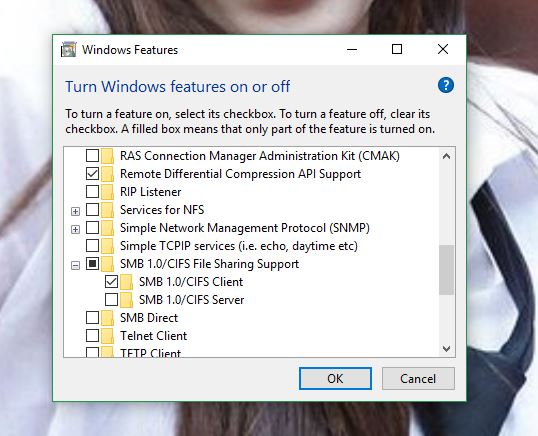Uncheck Remote Differential Compression API Support

[x=92, y=174]
